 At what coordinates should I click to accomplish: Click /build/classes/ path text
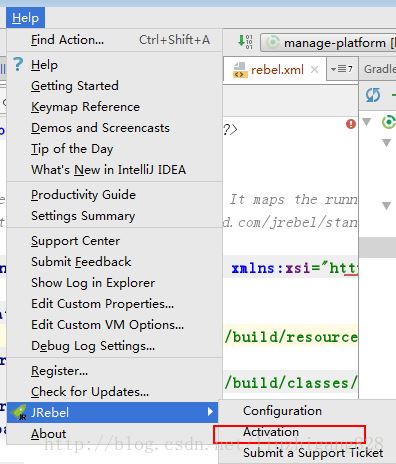click(291, 383)
